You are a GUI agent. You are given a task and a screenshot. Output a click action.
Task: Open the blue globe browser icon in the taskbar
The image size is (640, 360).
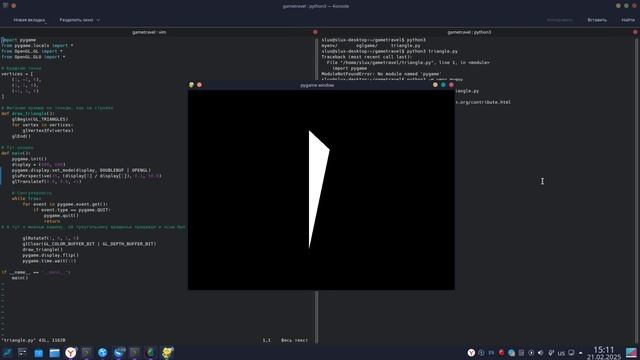point(102,353)
